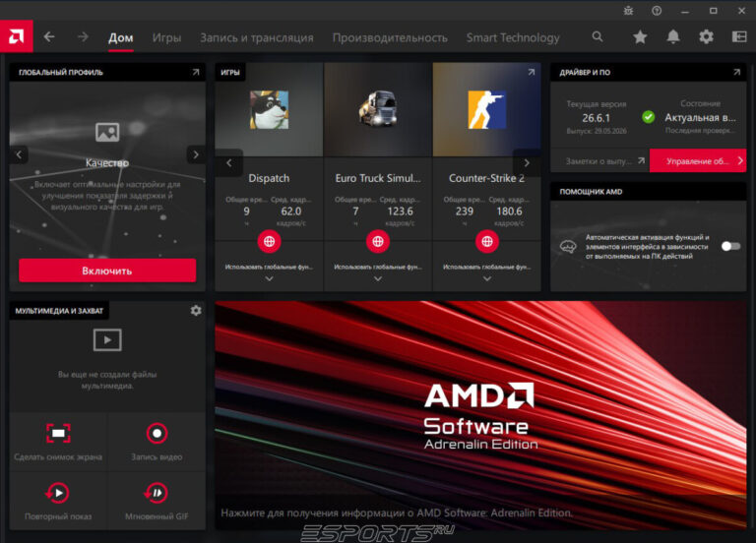Click Euro Truck 123.6 fps value
The width and height of the screenshot is (756, 543).
pos(401,211)
